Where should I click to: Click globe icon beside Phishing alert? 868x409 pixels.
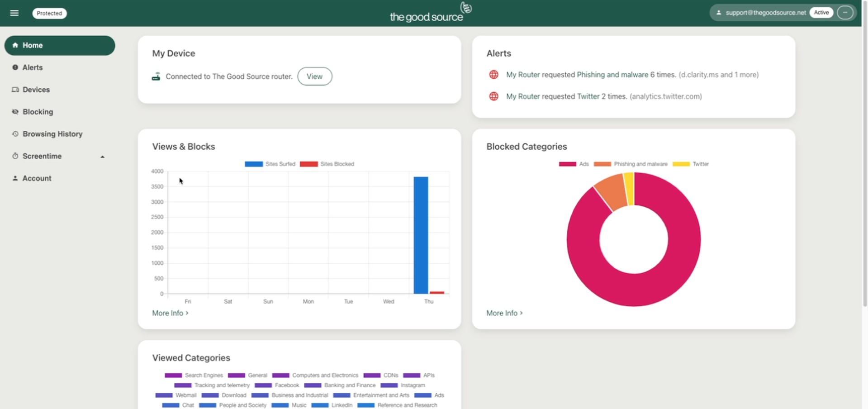click(x=494, y=75)
